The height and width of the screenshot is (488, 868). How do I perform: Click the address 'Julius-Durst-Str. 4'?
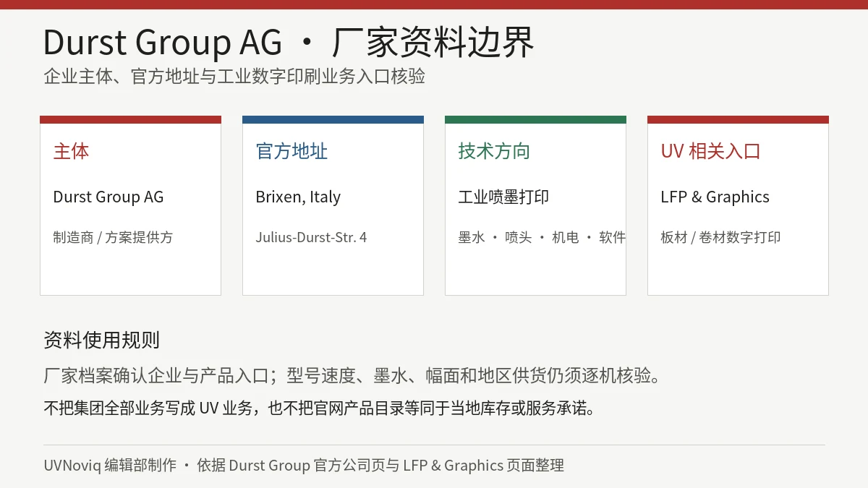pos(311,237)
